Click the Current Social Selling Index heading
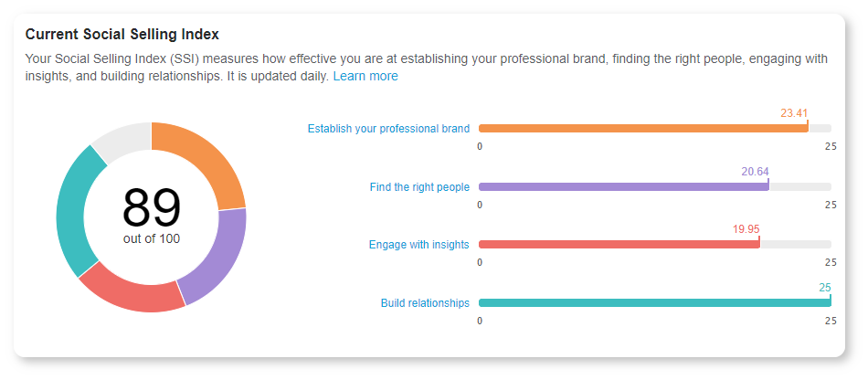Screen dimensions: 868x380 (122, 35)
